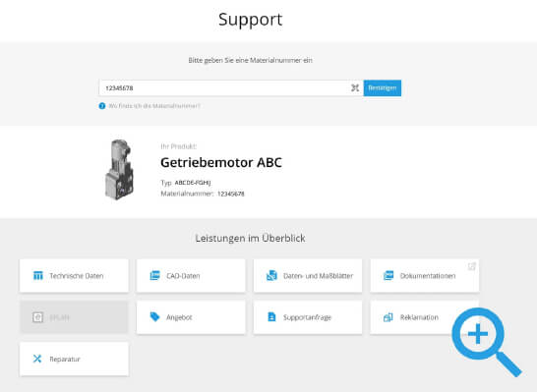
Task: Open the Dokumentationen card
Action: pos(425,275)
